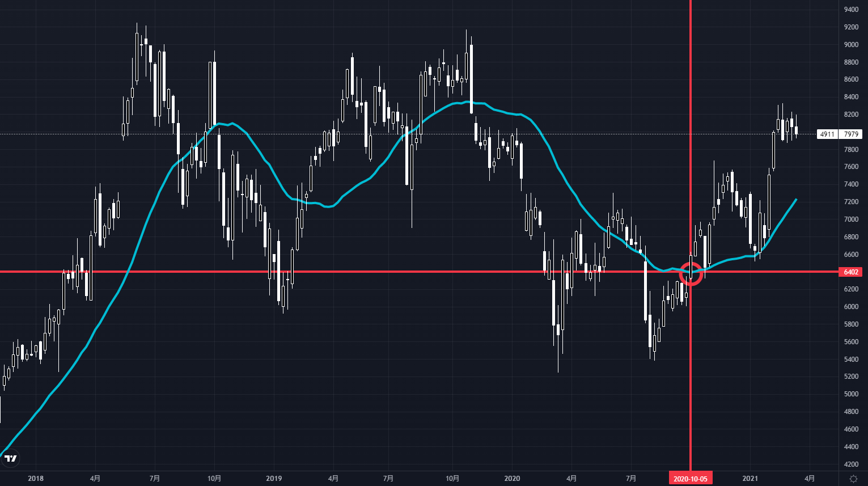
Task: Click the 4200 price scale label
Action: pos(851,464)
